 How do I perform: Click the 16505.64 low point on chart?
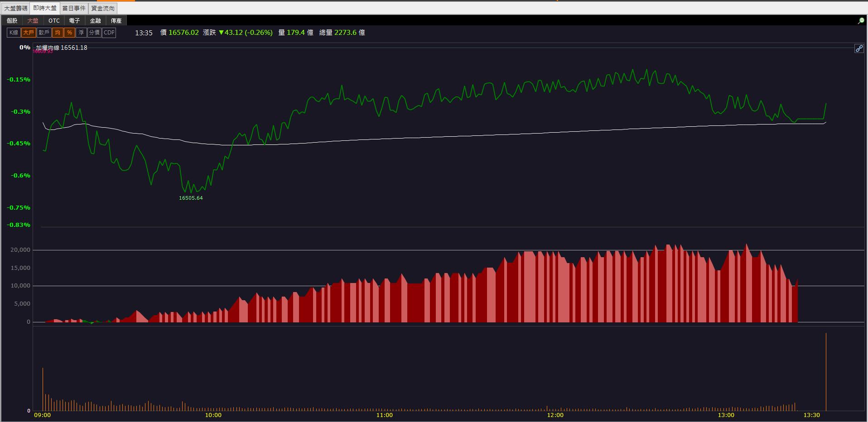click(x=191, y=198)
